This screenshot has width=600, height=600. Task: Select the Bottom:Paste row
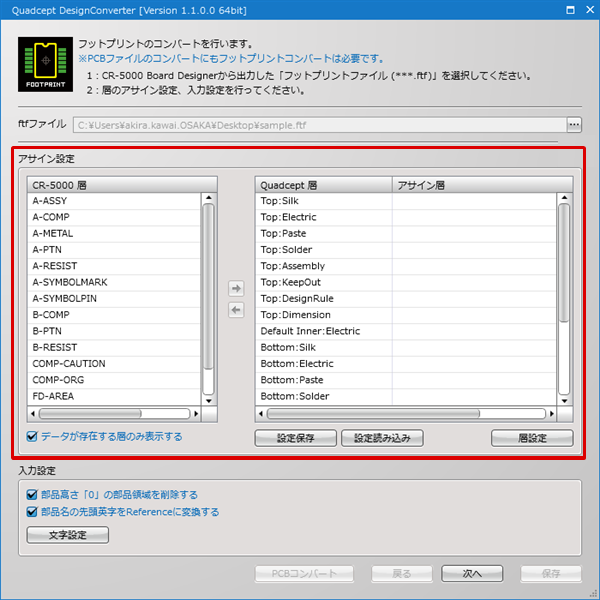coord(406,380)
